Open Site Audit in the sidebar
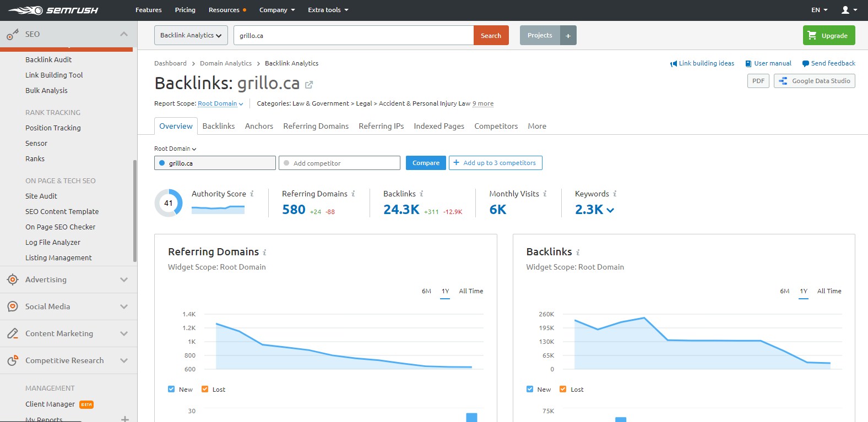This screenshot has height=422, width=868. tap(41, 196)
